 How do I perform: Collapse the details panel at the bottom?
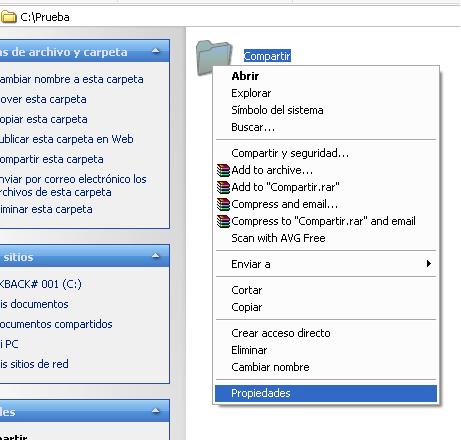coord(156,411)
